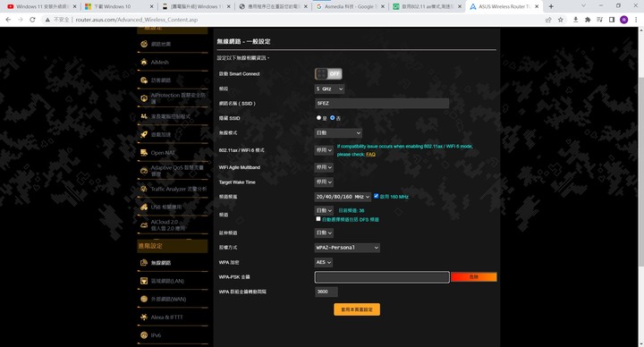The height and width of the screenshot is (347, 644).
Task: Bookmark this page with the star icon
Action: (x=560, y=20)
